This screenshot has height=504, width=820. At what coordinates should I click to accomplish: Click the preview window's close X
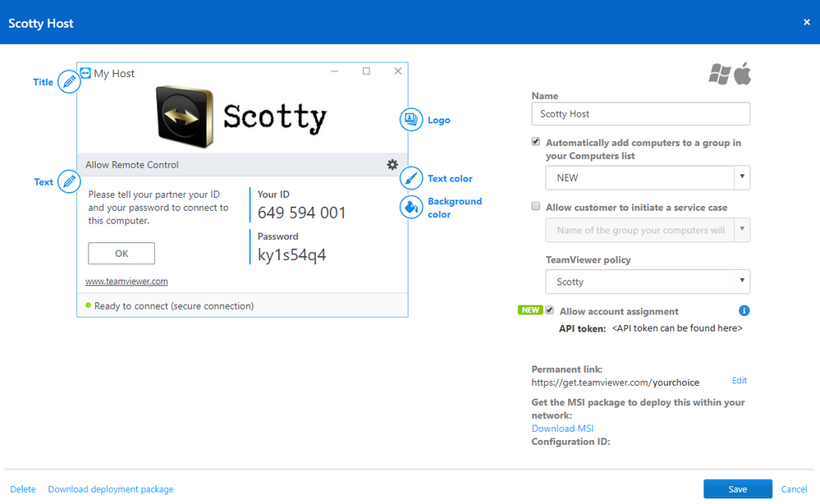398,71
